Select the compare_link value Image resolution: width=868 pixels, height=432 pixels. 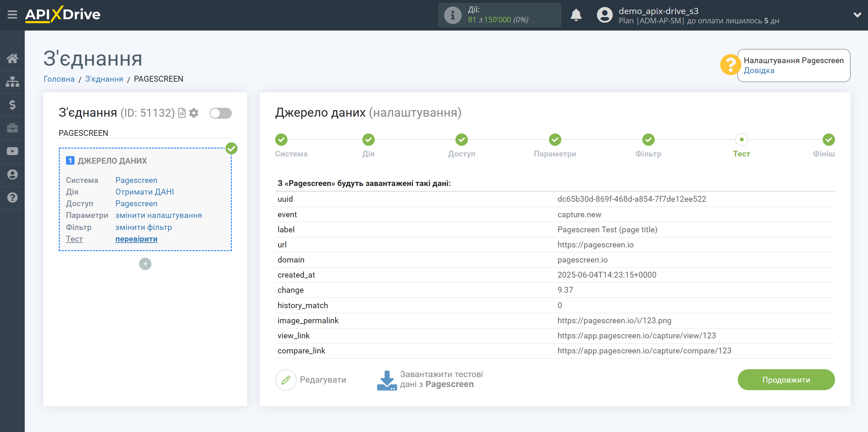(644, 351)
